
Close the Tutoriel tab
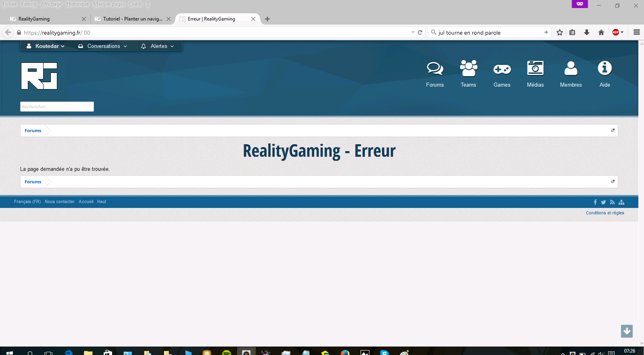point(169,19)
